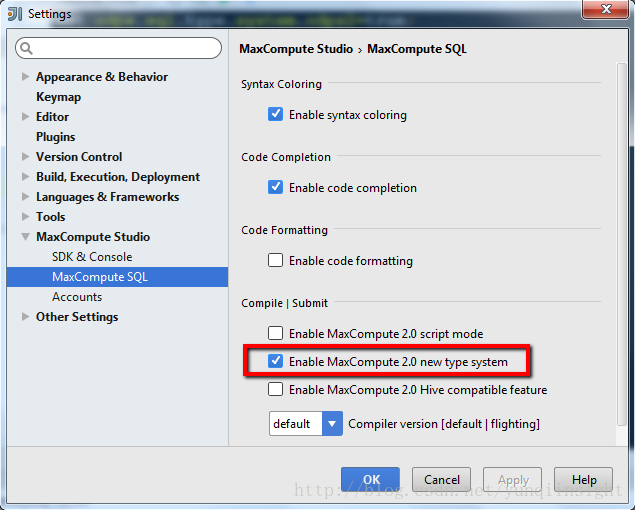
Task: Click the Help button
Action: coord(583,480)
